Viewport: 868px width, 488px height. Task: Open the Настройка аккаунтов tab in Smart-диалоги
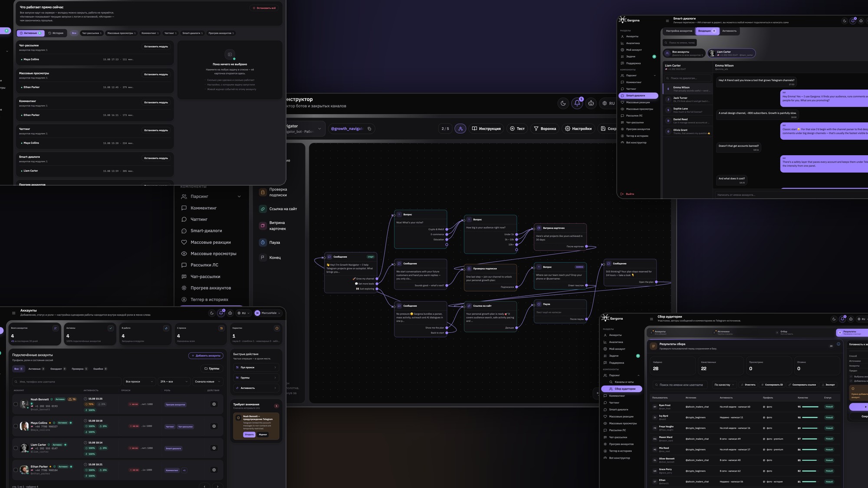click(679, 31)
